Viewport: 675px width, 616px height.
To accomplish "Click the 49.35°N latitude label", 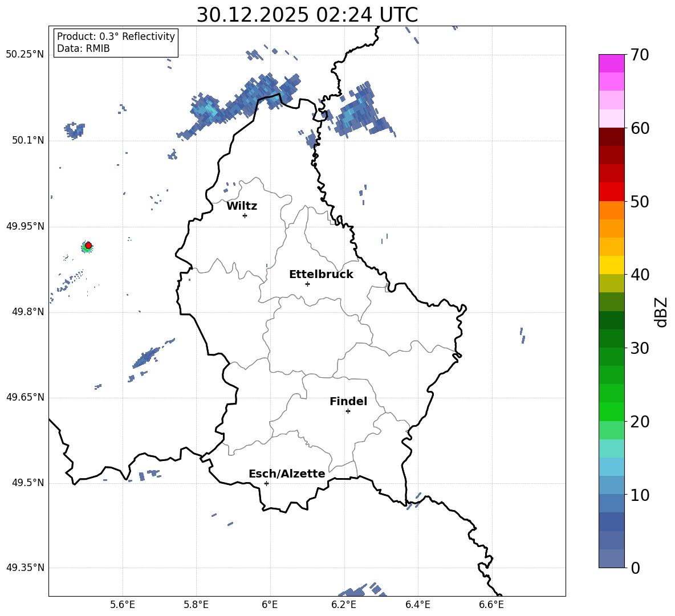I will (x=25, y=568).
